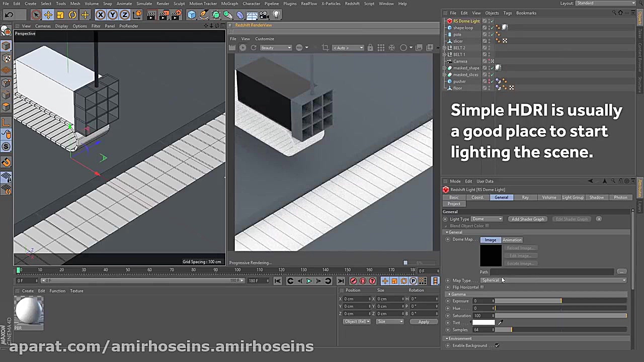Open the Map Type Spherical dropdown
The height and width of the screenshot is (362, 644).
point(553,281)
